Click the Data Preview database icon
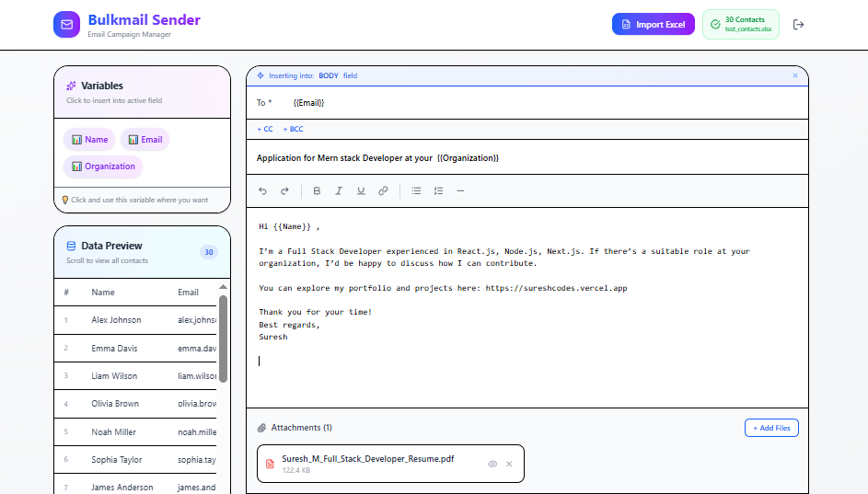The height and width of the screenshot is (494, 868). 71,246
